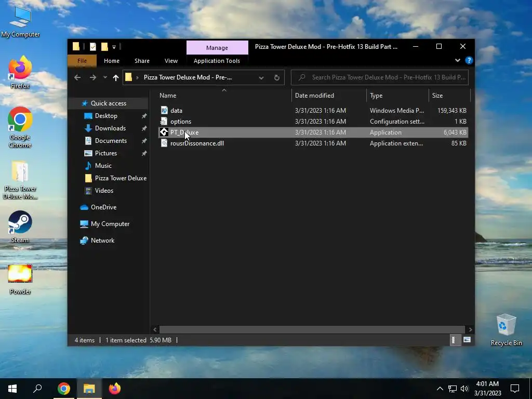Click the horizontal scrollbar right arrow
Image resolution: width=532 pixels, height=399 pixels.
pyautogui.click(x=470, y=329)
